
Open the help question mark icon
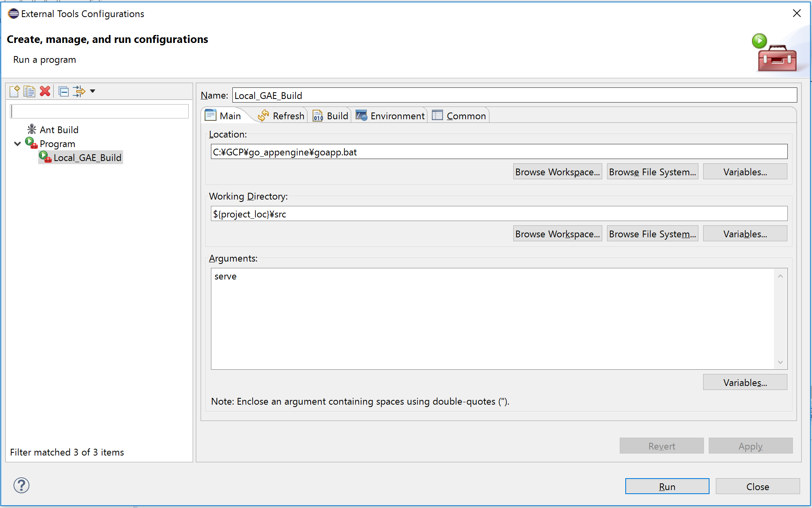point(21,485)
